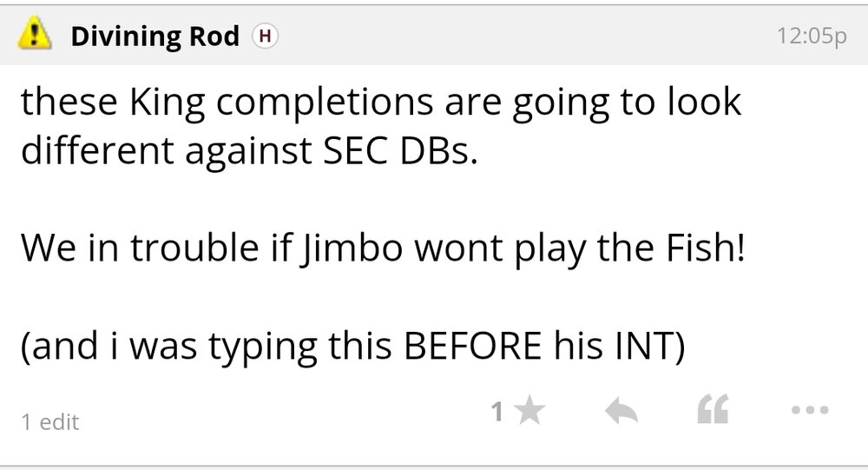The image size is (868, 470).
Task: Quote this post with the quotation icon
Action: 714,411
